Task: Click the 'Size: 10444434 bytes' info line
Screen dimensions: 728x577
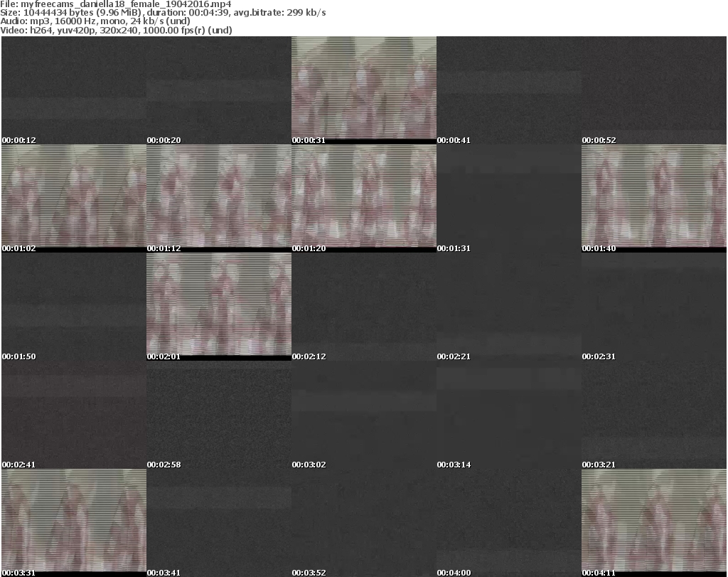Action: (x=163, y=13)
